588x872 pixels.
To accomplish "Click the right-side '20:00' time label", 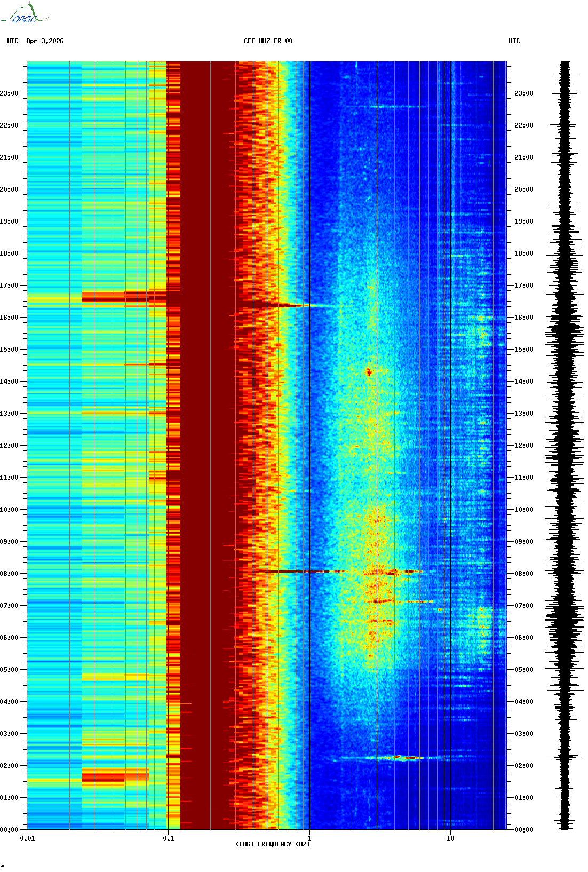I will tap(523, 189).
